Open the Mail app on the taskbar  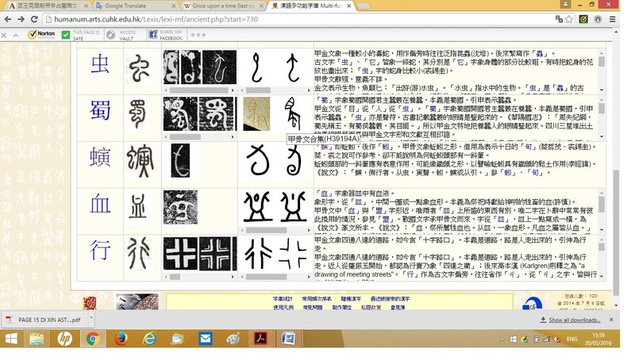tap(206, 339)
